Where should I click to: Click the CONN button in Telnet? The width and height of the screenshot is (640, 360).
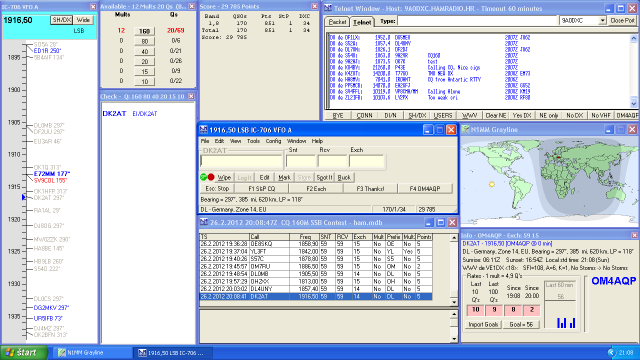pyautogui.click(x=364, y=116)
